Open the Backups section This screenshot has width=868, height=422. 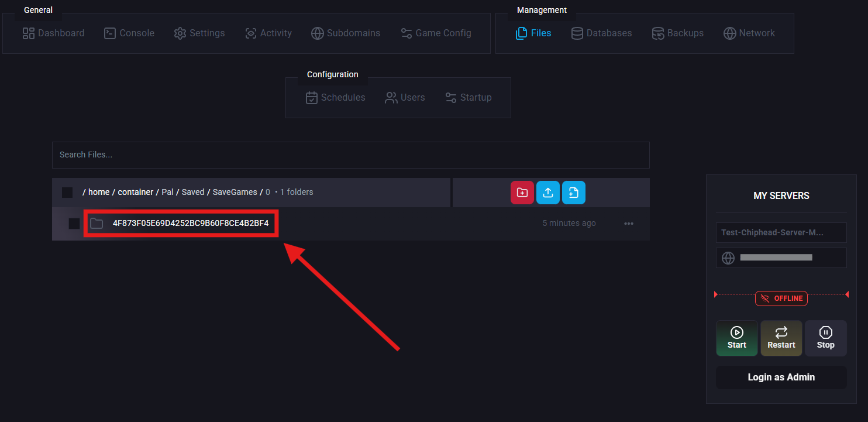[x=678, y=33]
